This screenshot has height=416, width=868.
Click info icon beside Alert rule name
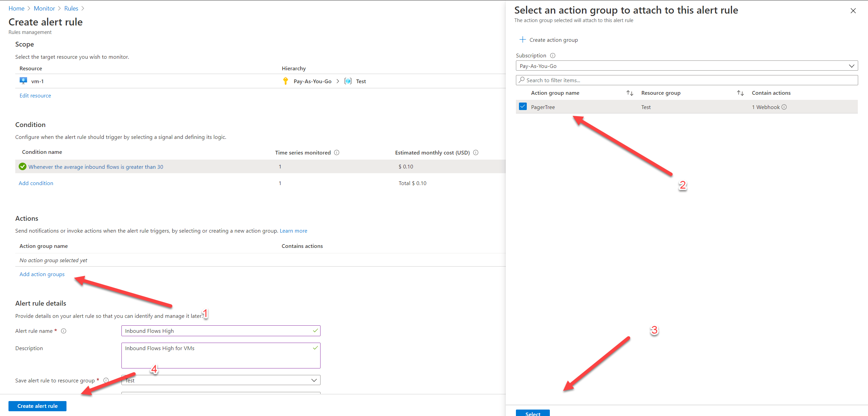click(x=63, y=331)
